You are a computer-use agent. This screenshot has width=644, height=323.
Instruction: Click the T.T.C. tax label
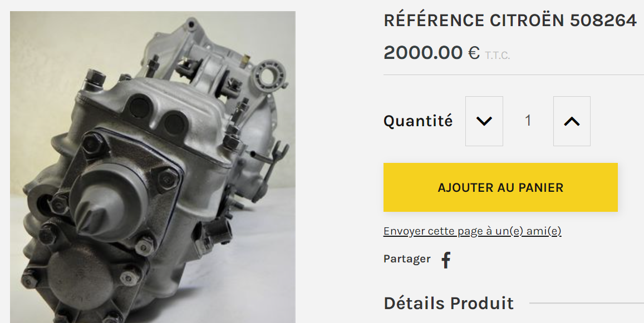pyautogui.click(x=498, y=56)
